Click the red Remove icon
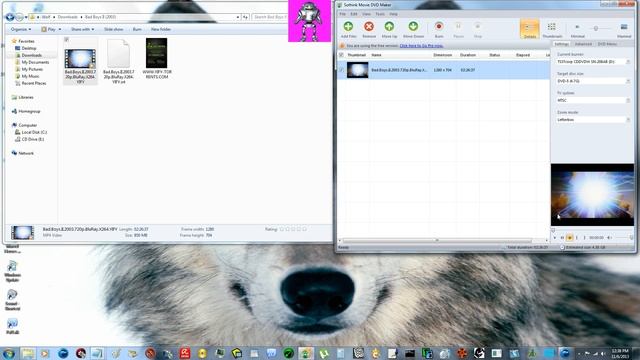The height and width of the screenshot is (360, 640). [369, 27]
